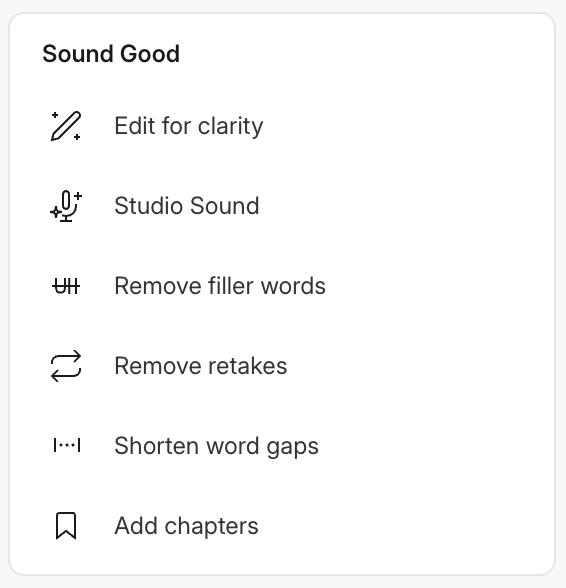
Task: Click the bookmark Add chapters icon
Action: 66,526
